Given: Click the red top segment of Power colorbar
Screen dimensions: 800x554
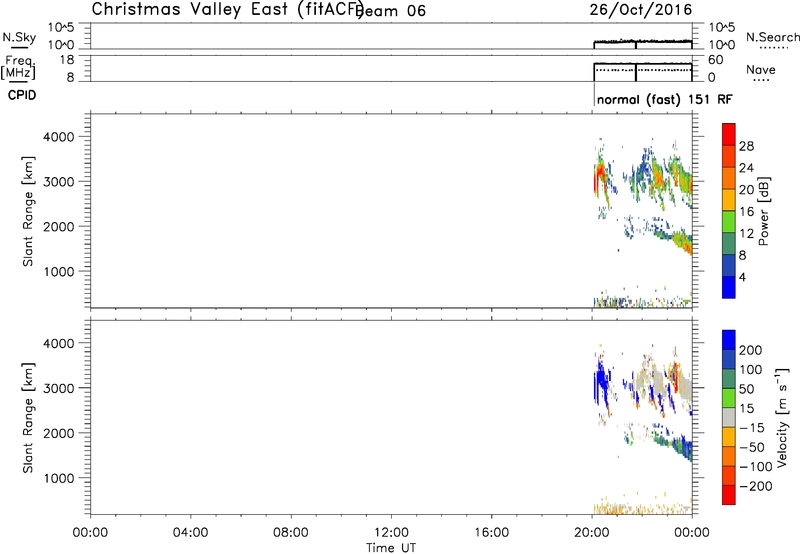Looking at the screenshot, I should 729,134.
